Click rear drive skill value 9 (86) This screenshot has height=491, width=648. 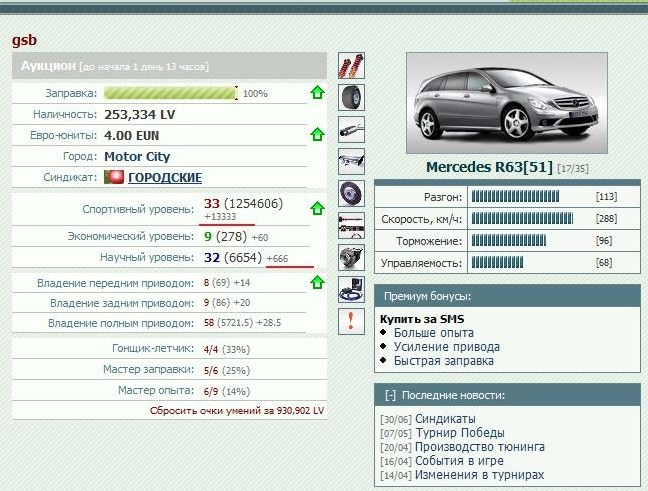pyautogui.click(x=217, y=303)
